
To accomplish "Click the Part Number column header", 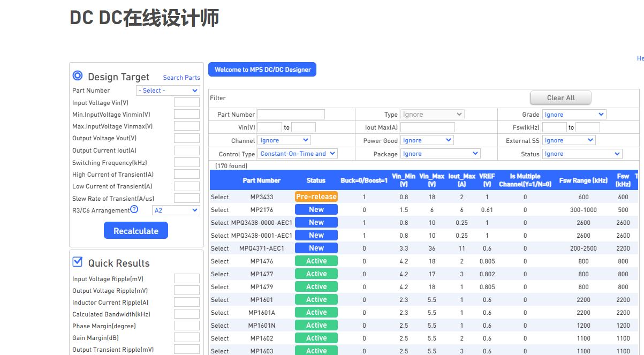I will tap(261, 180).
